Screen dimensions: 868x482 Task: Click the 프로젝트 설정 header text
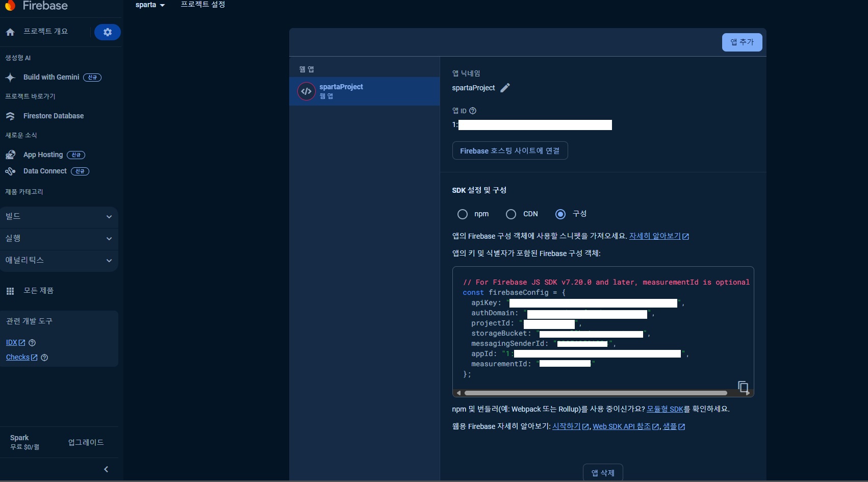click(203, 5)
